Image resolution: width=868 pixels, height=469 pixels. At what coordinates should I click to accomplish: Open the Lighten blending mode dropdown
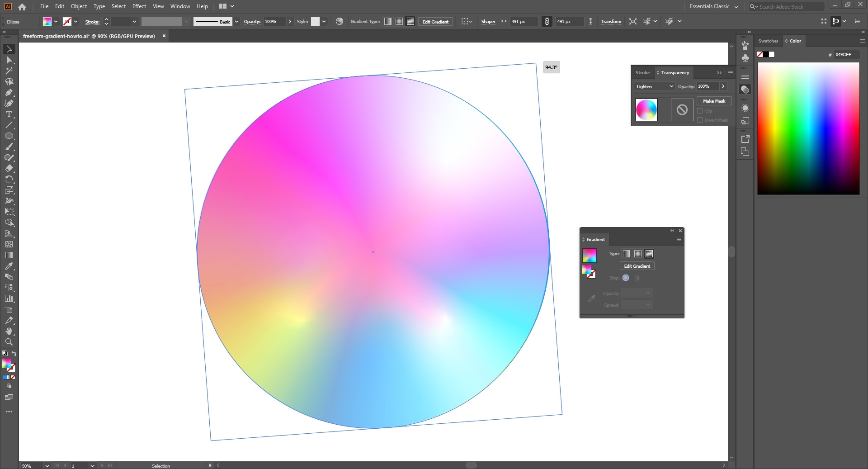coord(654,86)
